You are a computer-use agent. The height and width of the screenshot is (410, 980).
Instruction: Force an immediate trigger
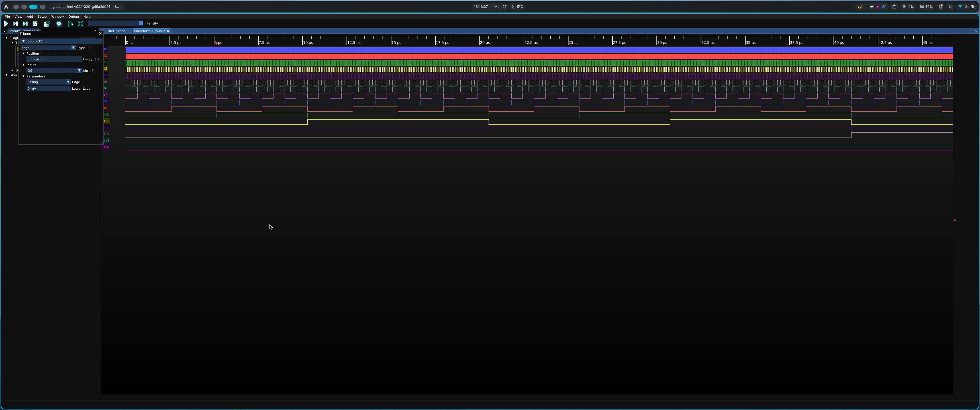(x=25, y=24)
